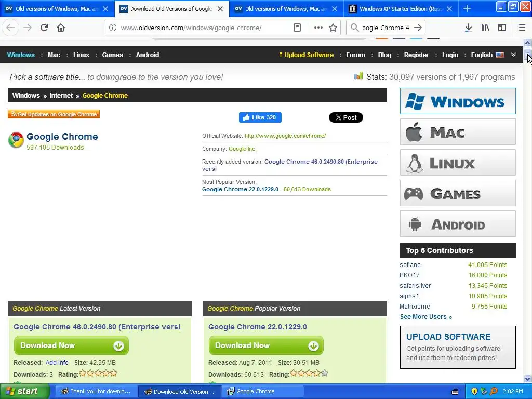Click Internet in the breadcrumb
This screenshot has width=532, height=399.
coord(61,96)
